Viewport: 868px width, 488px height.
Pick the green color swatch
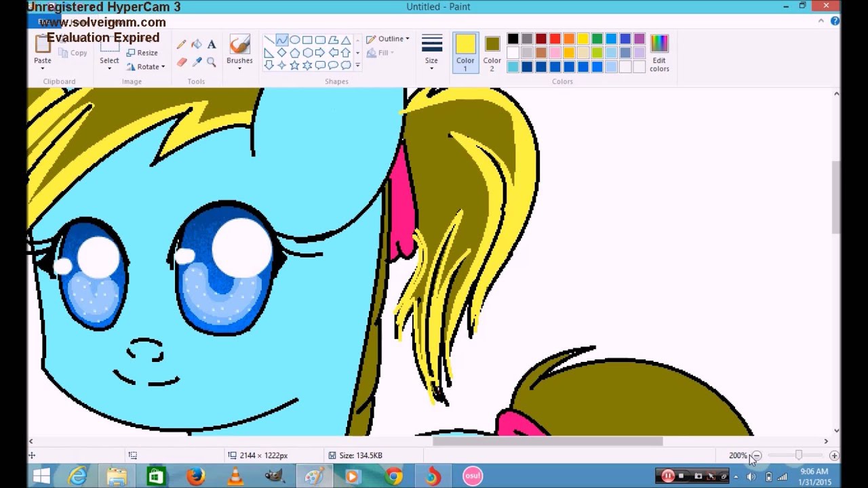click(x=597, y=39)
